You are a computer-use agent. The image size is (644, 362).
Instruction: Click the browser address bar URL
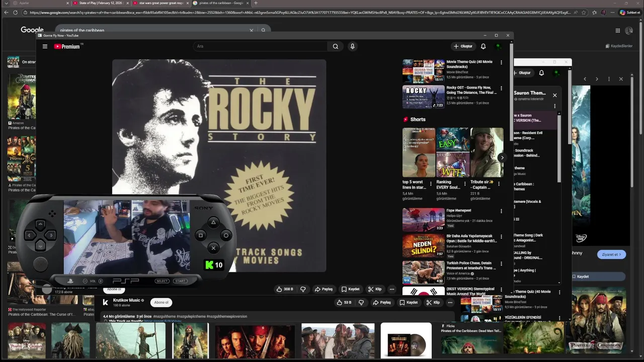coord(299,12)
